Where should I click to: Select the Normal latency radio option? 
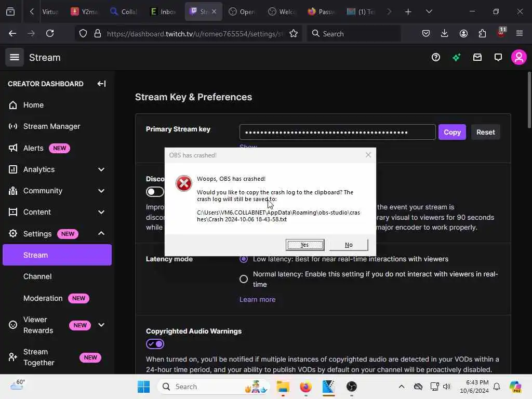tap(243, 279)
